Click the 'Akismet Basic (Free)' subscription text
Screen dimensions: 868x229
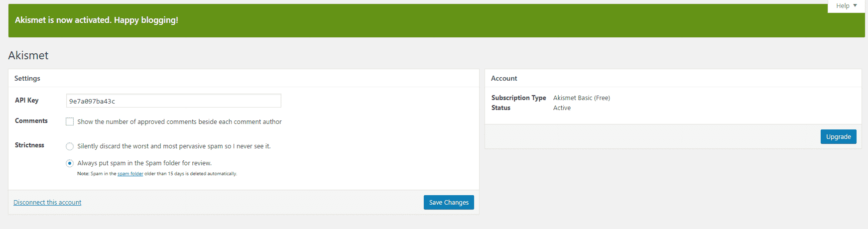pos(582,98)
